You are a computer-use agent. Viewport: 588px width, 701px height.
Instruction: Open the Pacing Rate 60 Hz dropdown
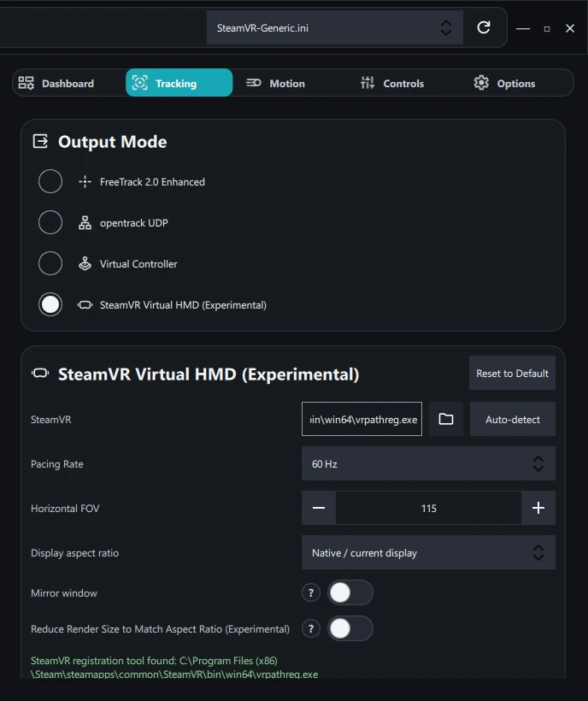point(428,463)
